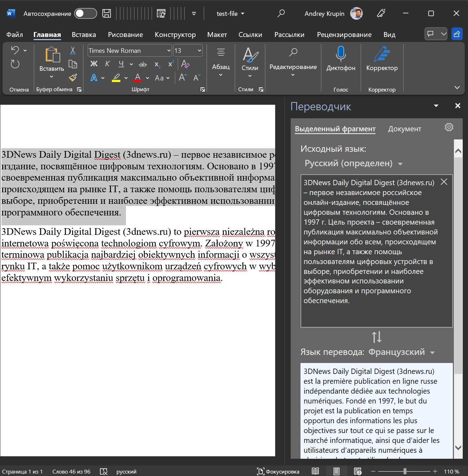Image resolution: width=468 pixels, height=476 pixels.
Task: Expand the font color palette arrow
Action: [147, 78]
